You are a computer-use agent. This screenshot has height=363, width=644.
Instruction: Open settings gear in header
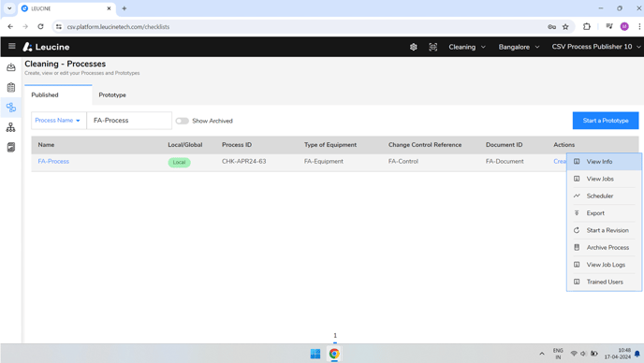[x=413, y=47]
